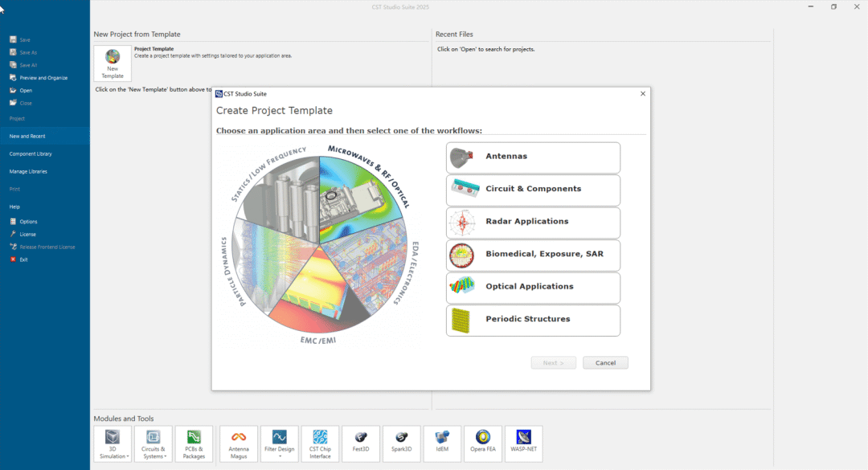868x470 pixels.
Task: Minimize the CST Studio Suite window
Action: (x=810, y=6)
